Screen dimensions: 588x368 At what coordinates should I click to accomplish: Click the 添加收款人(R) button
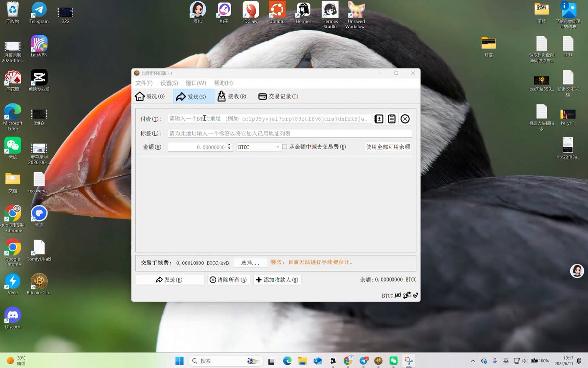[277, 280]
